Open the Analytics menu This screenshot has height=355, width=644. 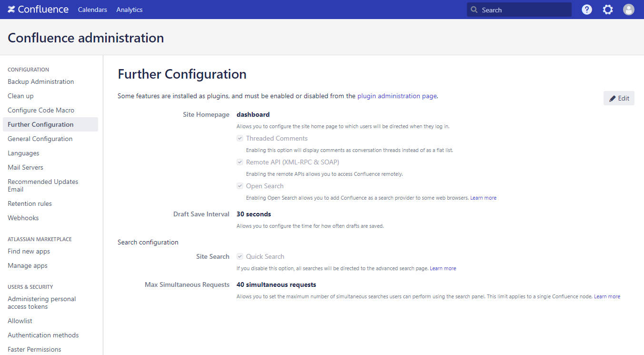pos(129,10)
